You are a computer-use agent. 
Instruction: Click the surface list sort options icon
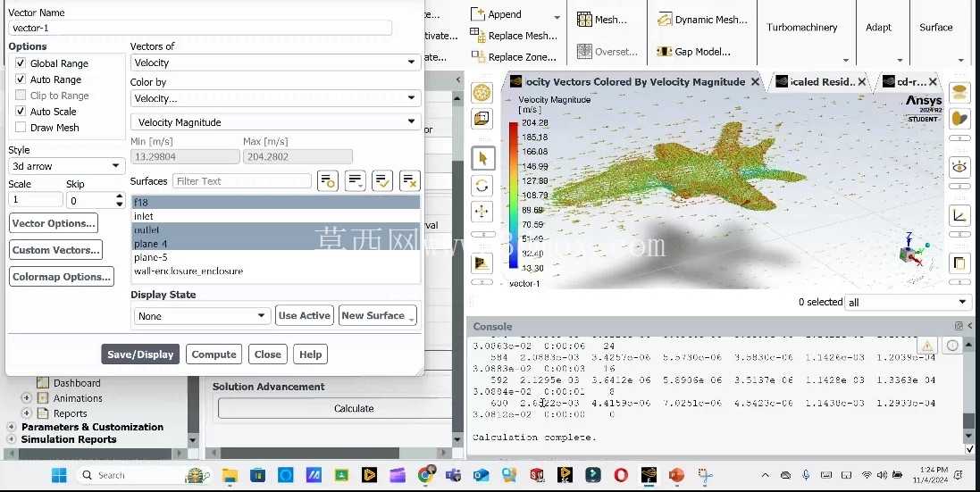coord(355,181)
